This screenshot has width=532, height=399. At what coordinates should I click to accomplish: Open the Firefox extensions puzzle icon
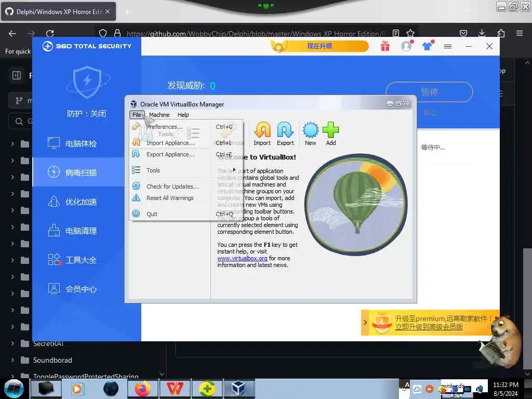pos(500,33)
